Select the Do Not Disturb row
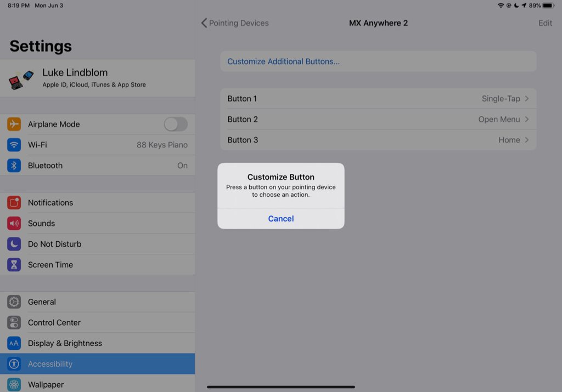Screen dimensions: 562x392 click(x=98, y=244)
